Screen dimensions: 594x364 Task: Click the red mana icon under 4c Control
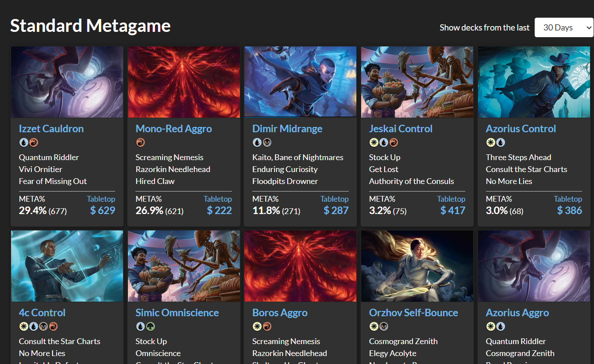pyautogui.click(x=54, y=326)
